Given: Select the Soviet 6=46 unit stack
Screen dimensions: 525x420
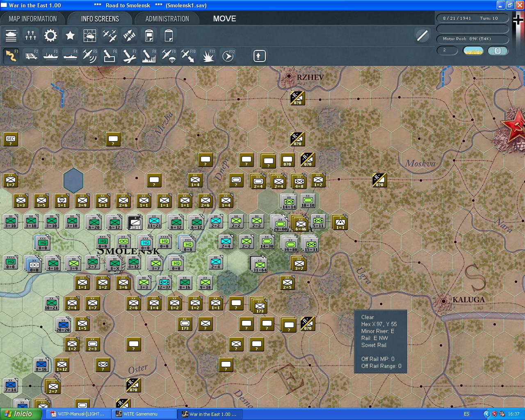Looking at the screenshot, I should tap(300, 224).
